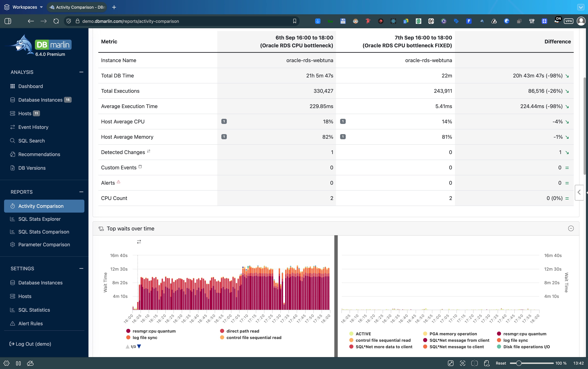588x369 pixels.
Task: Open Parameter Comparison report
Action: coord(40,245)
